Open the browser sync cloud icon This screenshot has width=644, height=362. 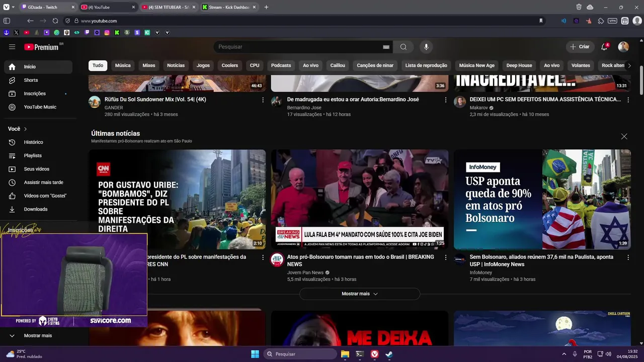(590, 7)
